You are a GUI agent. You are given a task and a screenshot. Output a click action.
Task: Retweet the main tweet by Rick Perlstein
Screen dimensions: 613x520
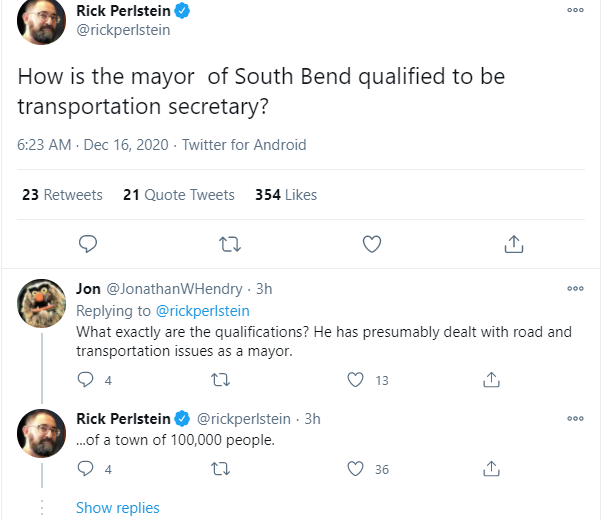point(229,243)
